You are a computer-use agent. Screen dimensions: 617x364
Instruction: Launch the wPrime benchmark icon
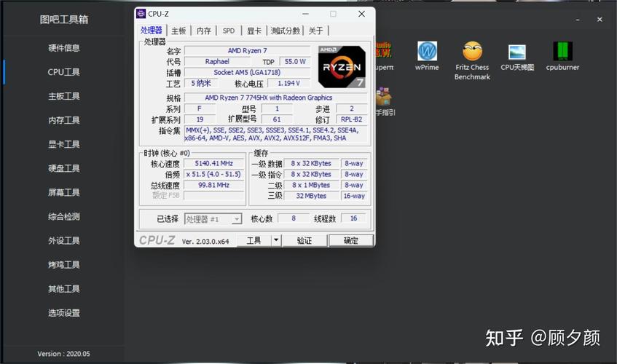coord(427,56)
